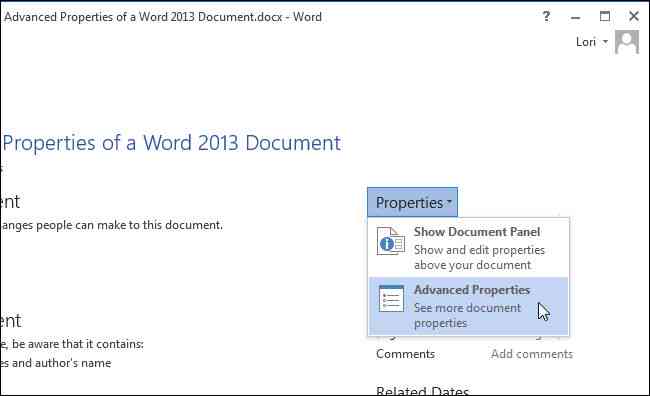Screen dimensions: 650x396
Task: Click the Lori account name
Action: point(586,42)
